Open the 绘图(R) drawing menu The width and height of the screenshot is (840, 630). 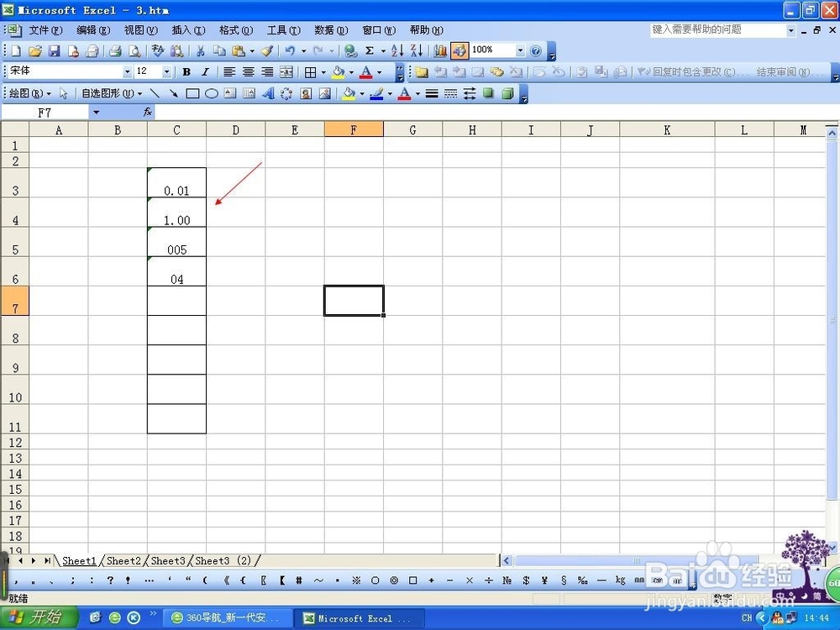30,94
